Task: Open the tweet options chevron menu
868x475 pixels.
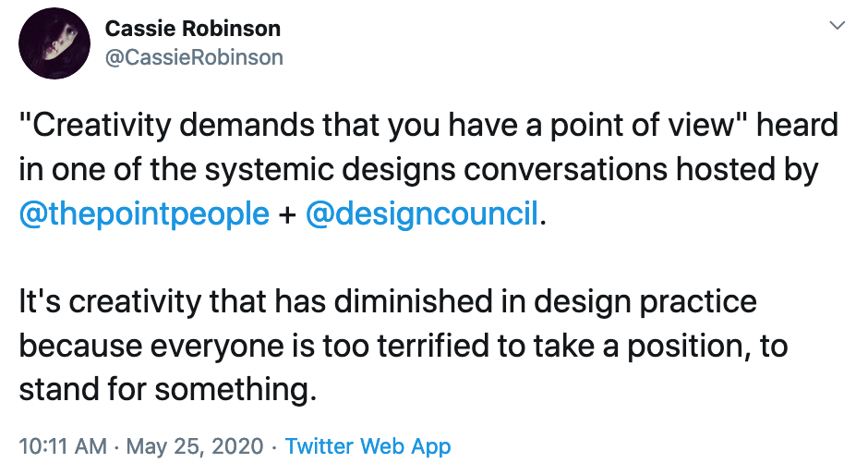Action: pos(838,27)
